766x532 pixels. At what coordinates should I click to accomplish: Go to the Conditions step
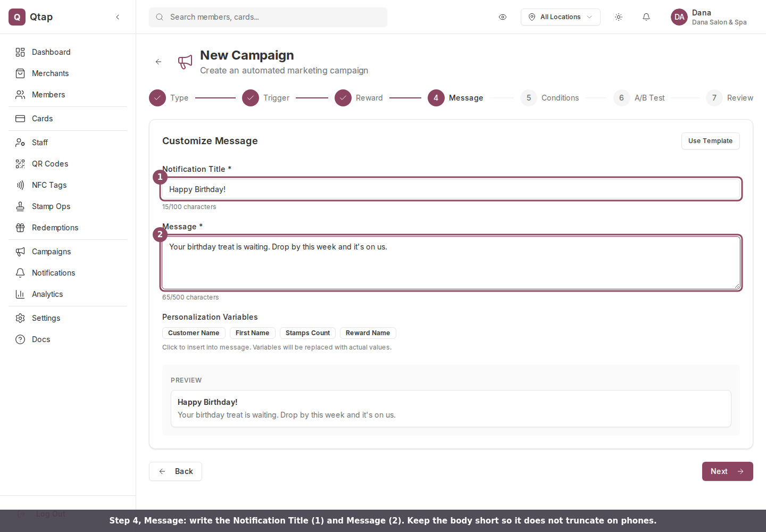(549, 98)
